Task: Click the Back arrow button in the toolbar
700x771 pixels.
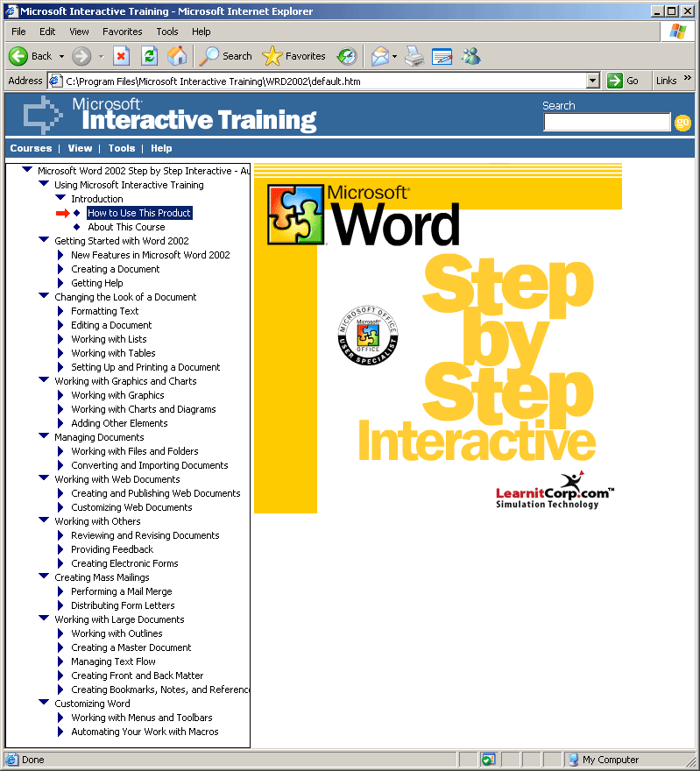Action: 18,56
